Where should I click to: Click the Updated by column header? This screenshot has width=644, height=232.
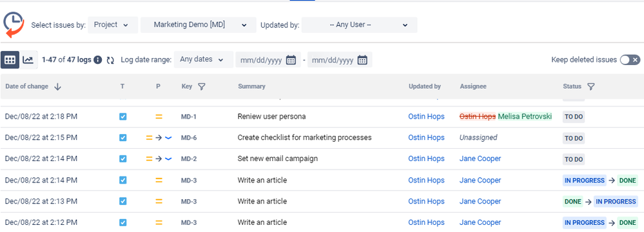click(425, 86)
